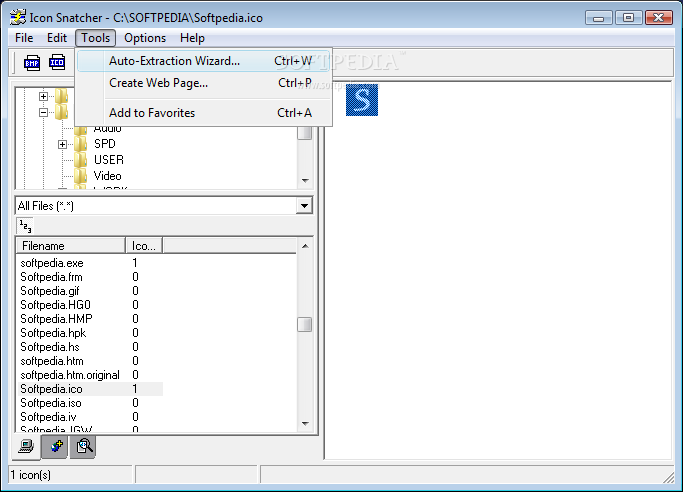Click the SPD folder icon
Viewport: 683px width, 492px height.
pyautogui.click(x=81, y=144)
